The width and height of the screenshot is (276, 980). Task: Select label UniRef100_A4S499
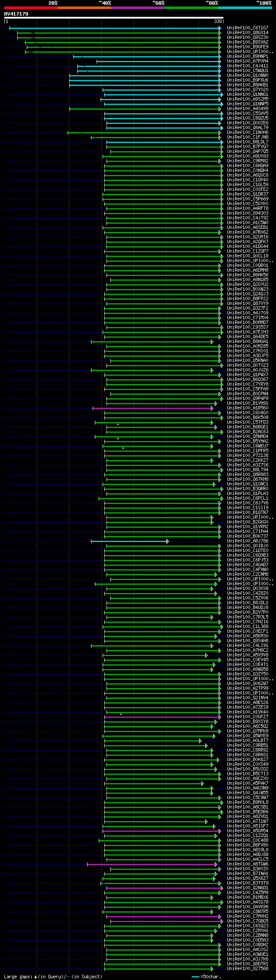pos(247,109)
